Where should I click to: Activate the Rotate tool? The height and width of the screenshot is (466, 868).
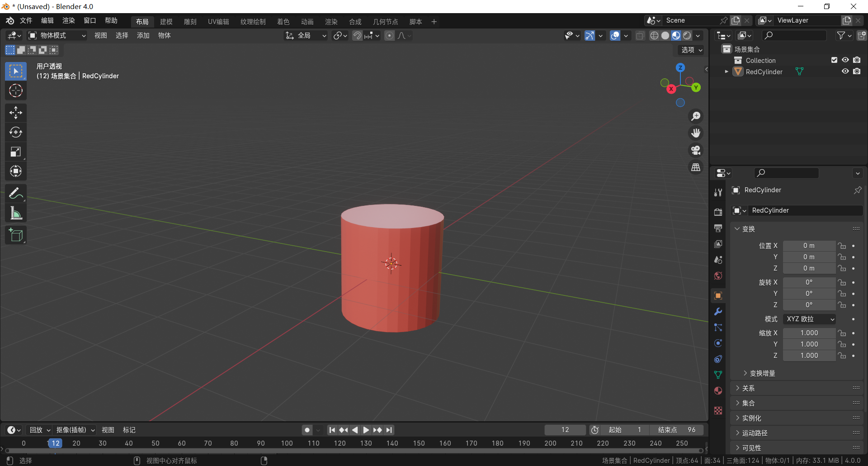tap(16, 132)
